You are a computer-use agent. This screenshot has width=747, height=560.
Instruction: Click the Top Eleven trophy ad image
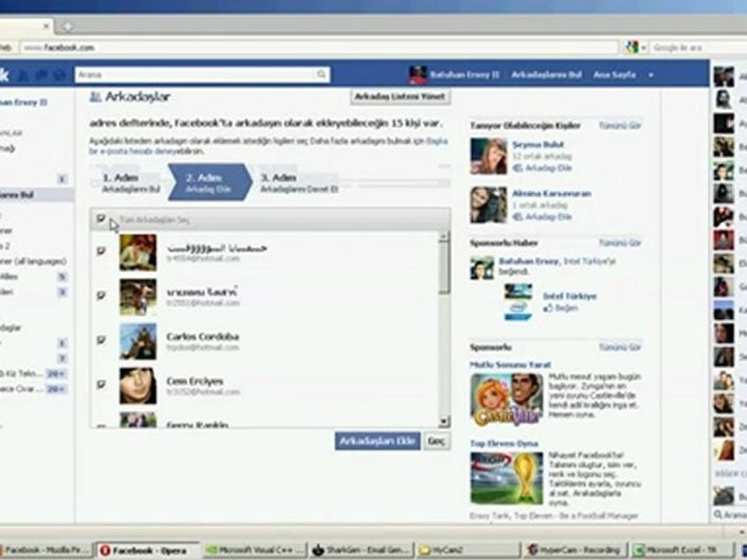click(507, 478)
